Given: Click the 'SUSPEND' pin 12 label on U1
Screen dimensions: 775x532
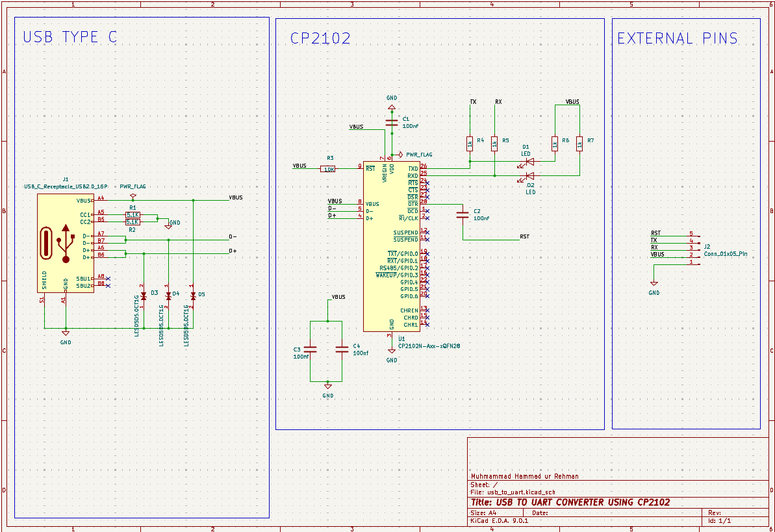Looking at the screenshot, I should point(405,233).
